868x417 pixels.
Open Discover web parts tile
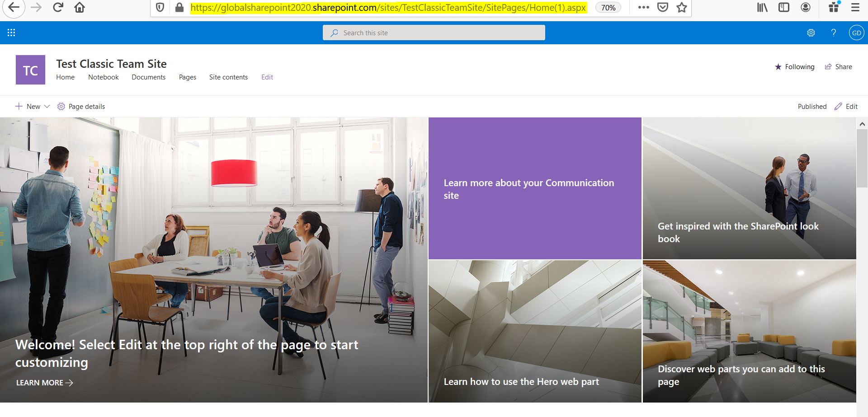[749, 331]
